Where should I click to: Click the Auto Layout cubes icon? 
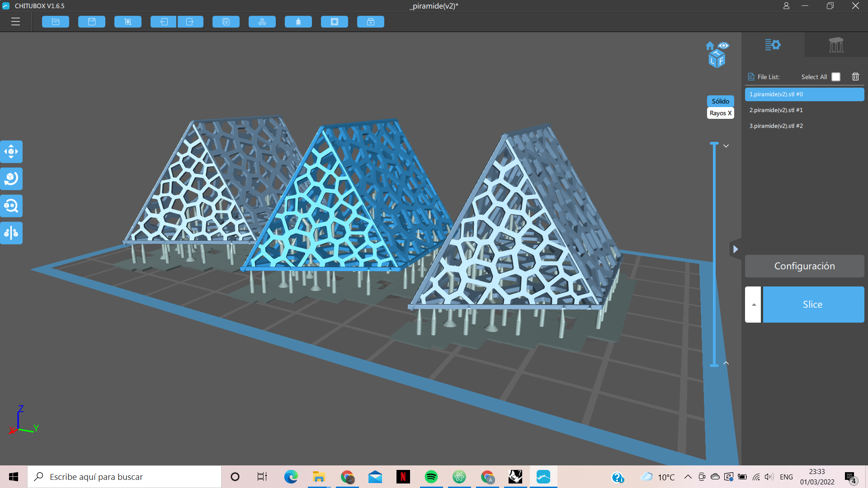coord(262,22)
